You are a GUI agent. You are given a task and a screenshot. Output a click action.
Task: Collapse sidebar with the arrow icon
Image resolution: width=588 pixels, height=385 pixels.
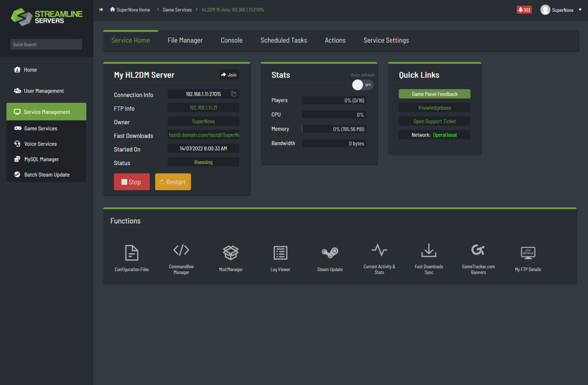point(101,10)
